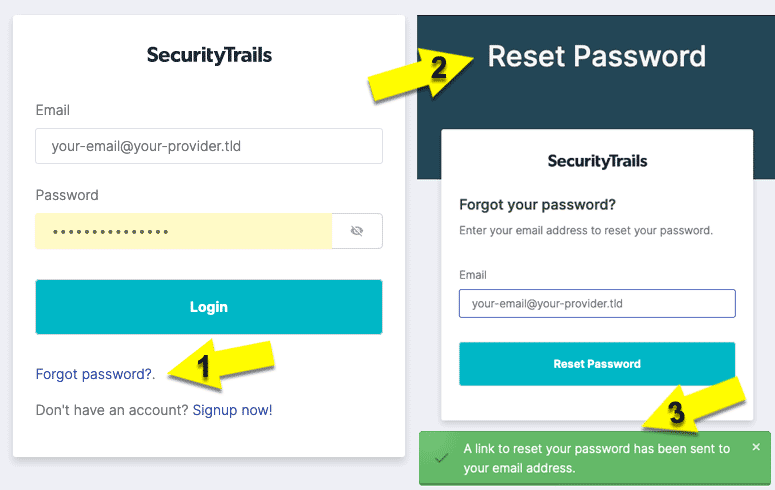Dismiss the green notification with X
This screenshot has width=775, height=490.
(x=756, y=447)
